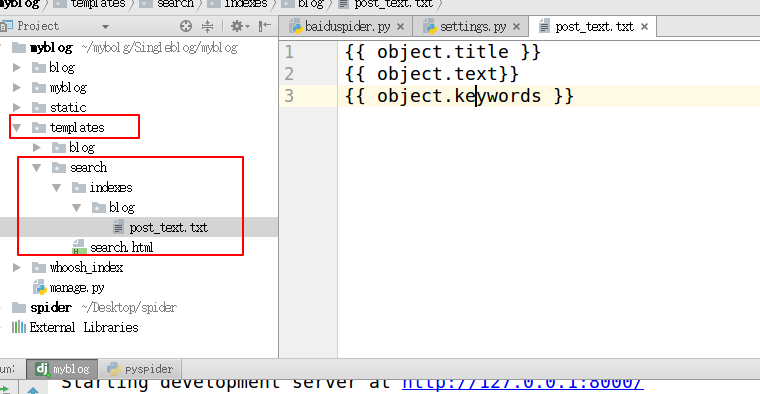The width and height of the screenshot is (760, 394).
Task: Close the post_text.txt tab
Action: [645, 27]
